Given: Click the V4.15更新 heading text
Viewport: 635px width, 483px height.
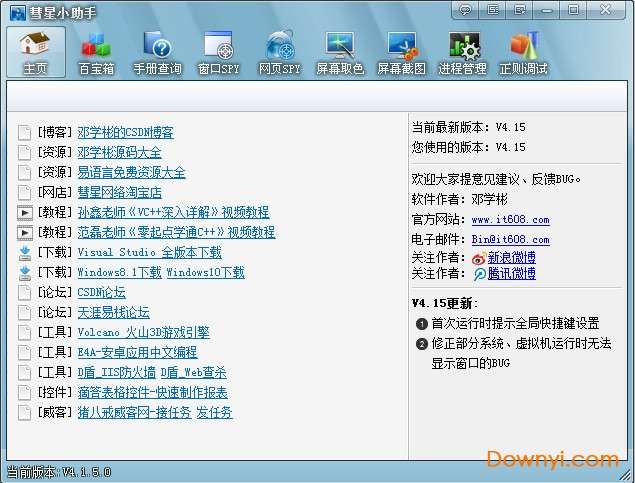Looking at the screenshot, I should 445,303.
